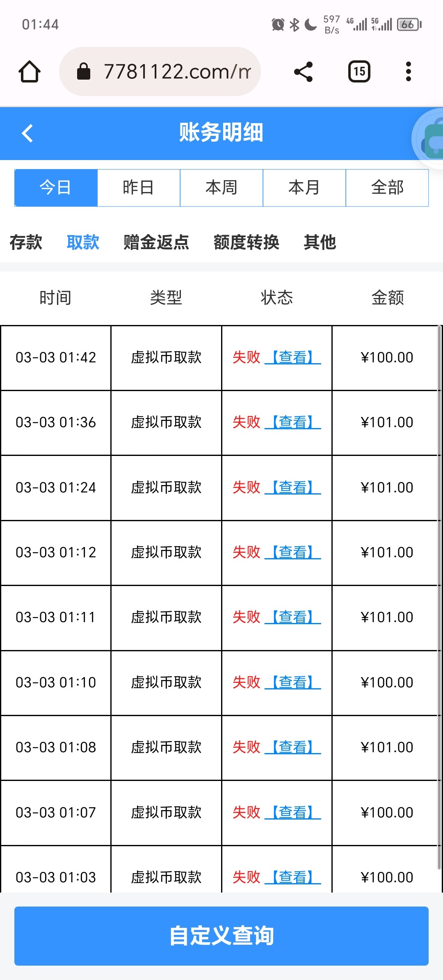Click 查看 link for 01:10 withdrawal

pyautogui.click(x=292, y=682)
